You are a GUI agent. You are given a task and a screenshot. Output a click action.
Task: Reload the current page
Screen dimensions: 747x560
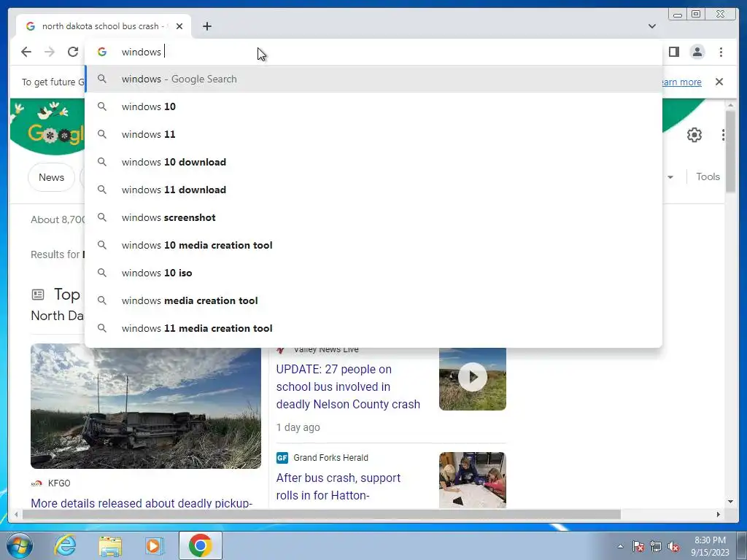click(x=73, y=52)
